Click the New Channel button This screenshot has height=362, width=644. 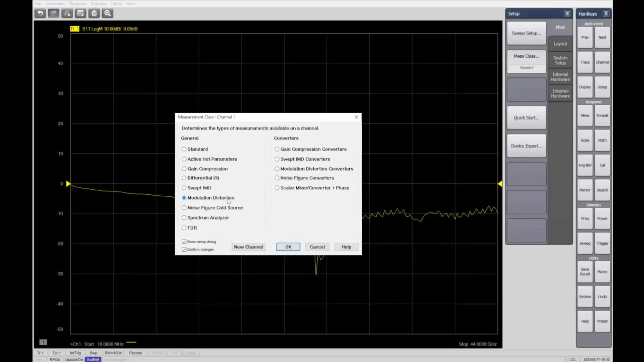tap(248, 247)
